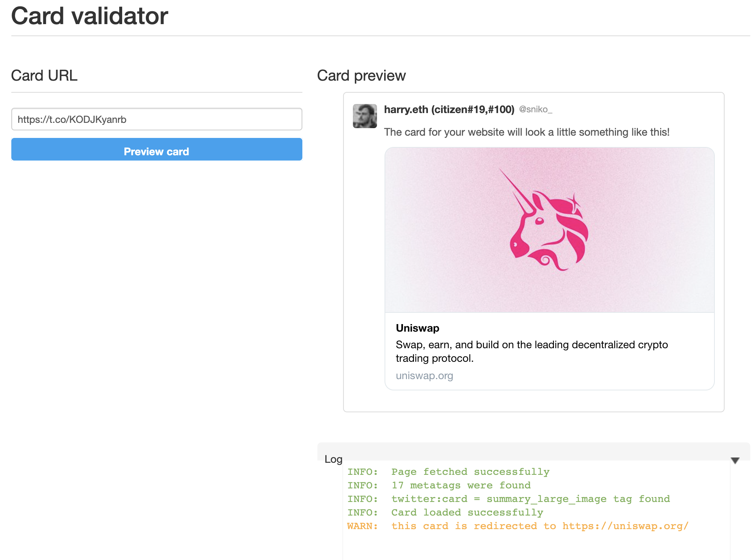Screen dimensions: 751x560
Task: Click the @sniko_ handle
Action: pos(535,109)
